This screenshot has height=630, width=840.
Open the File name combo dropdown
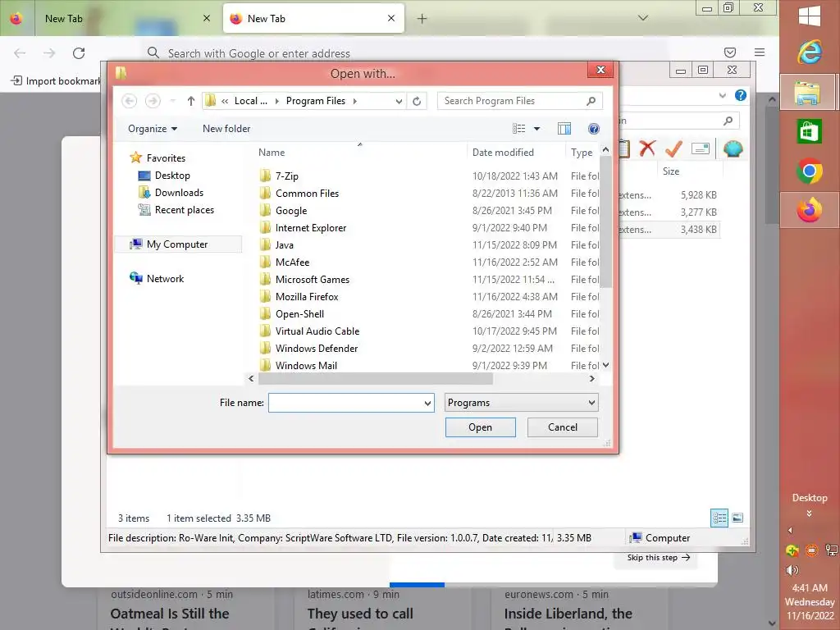coord(427,403)
